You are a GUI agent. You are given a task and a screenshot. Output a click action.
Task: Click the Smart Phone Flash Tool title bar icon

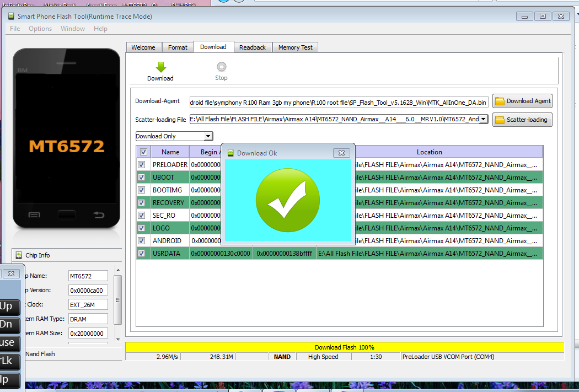click(x=12, y=17)
